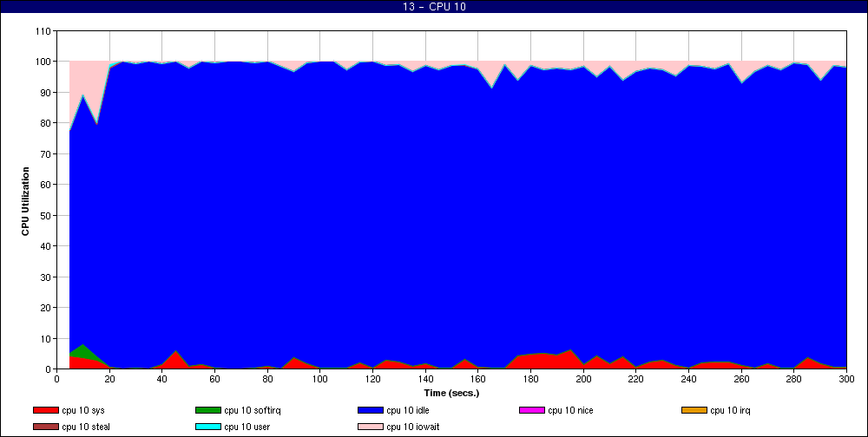Click the cyan cpu 10 user swatch
The height and width of the screenshot is (437, 868).
pyautogui.click(x=207, y=427)
